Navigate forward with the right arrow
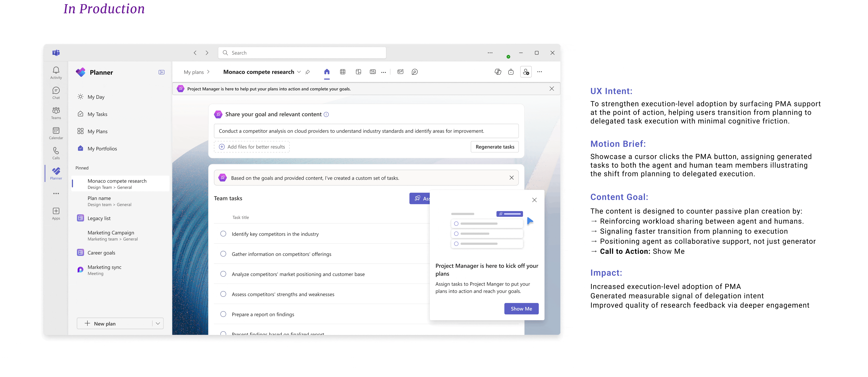The width and height of the screenshot is (868, 377). [x=207, y=53]
